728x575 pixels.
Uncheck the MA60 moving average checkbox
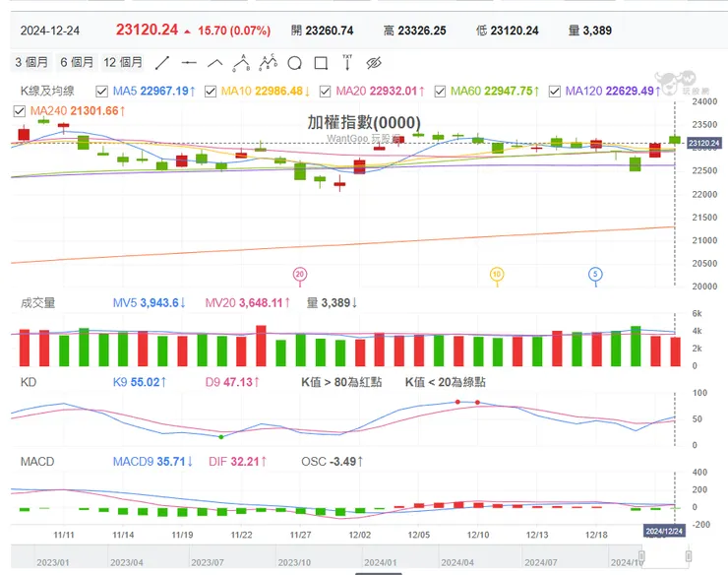pyautogui.click(x=440, y=92)
